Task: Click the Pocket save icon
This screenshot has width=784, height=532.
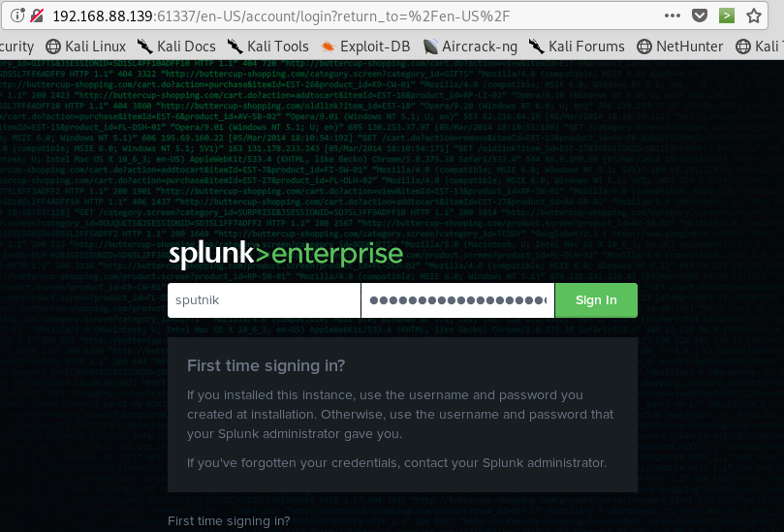Action: [x=700, y=16]
